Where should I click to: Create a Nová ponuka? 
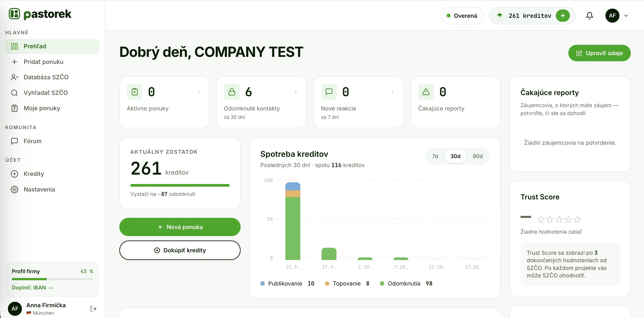coord(180,227)
